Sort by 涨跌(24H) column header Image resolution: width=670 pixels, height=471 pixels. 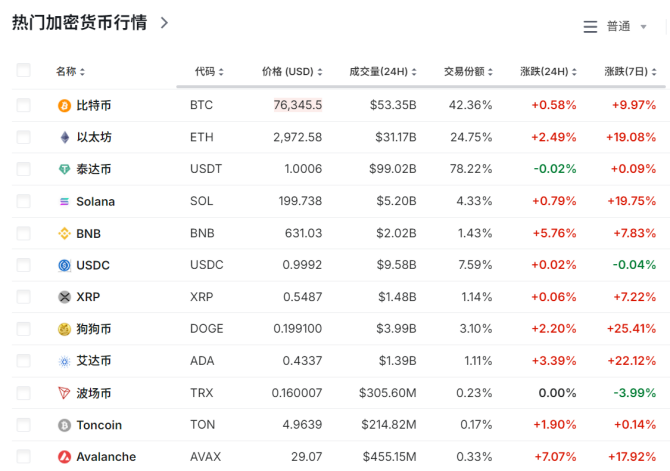tap(548, 72)
